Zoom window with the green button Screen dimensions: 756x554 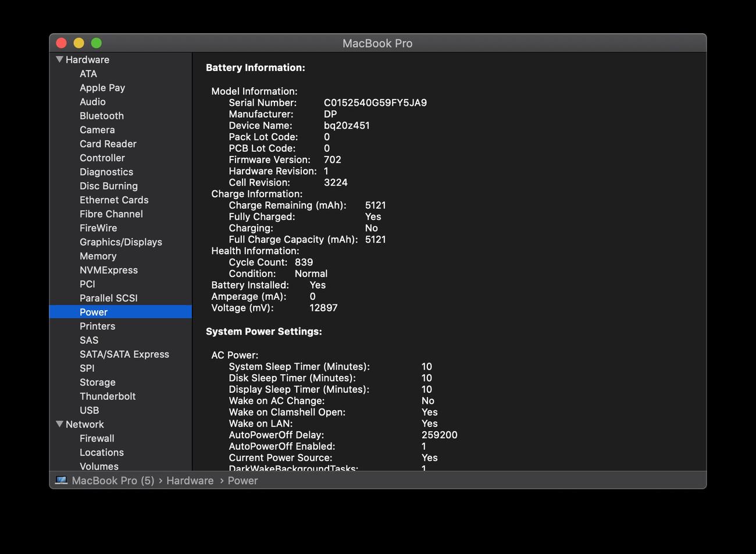[x=96, y=43]
